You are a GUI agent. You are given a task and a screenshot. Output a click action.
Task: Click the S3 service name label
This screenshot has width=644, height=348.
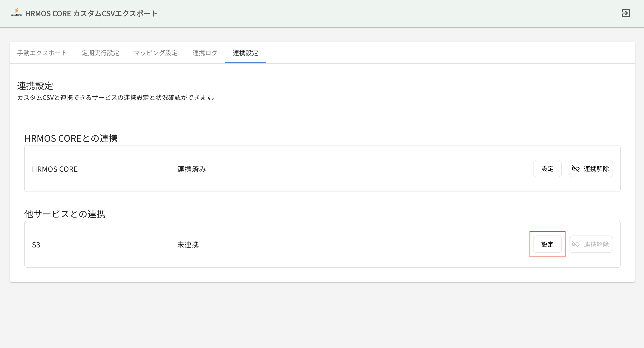(36, 245)
